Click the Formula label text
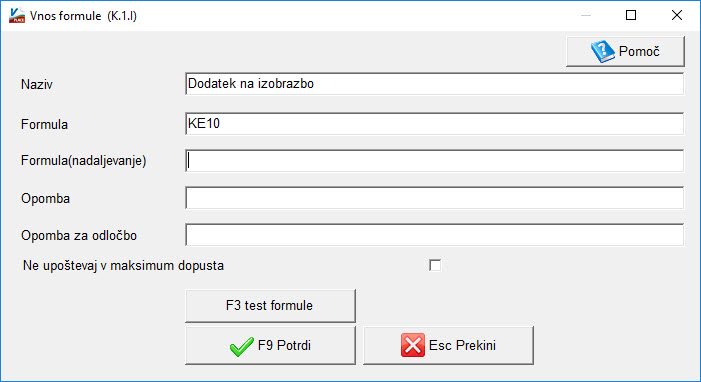 44,124
